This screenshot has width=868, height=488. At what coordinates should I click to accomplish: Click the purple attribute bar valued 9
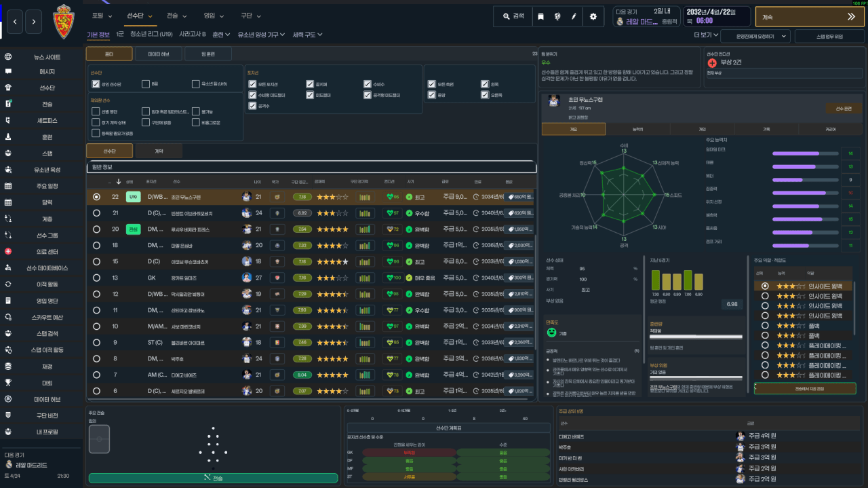tap(806, 180)
